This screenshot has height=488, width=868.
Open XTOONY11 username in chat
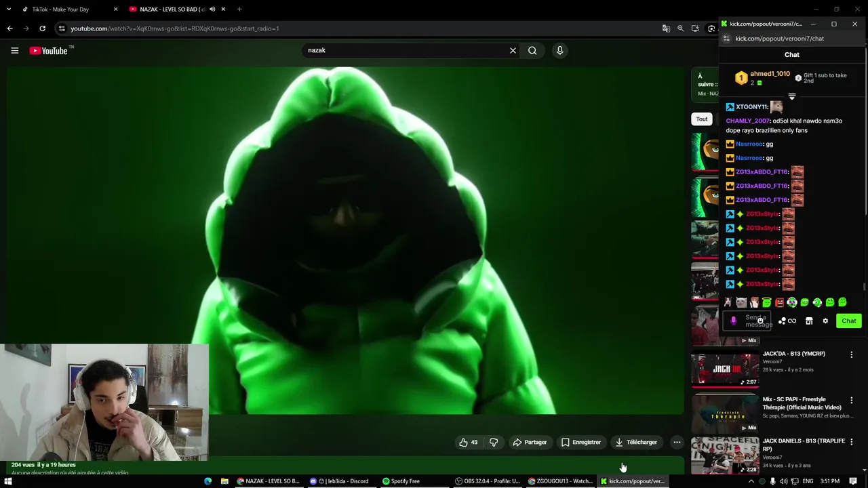pos(752,107)
